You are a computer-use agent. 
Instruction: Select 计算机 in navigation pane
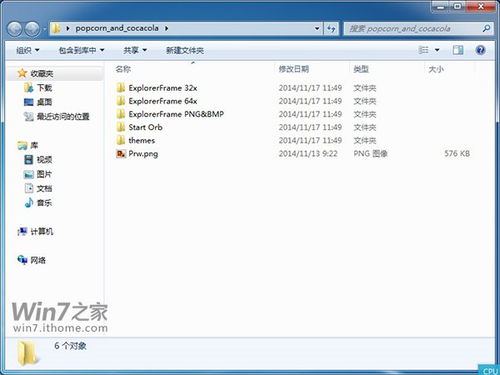42,231
